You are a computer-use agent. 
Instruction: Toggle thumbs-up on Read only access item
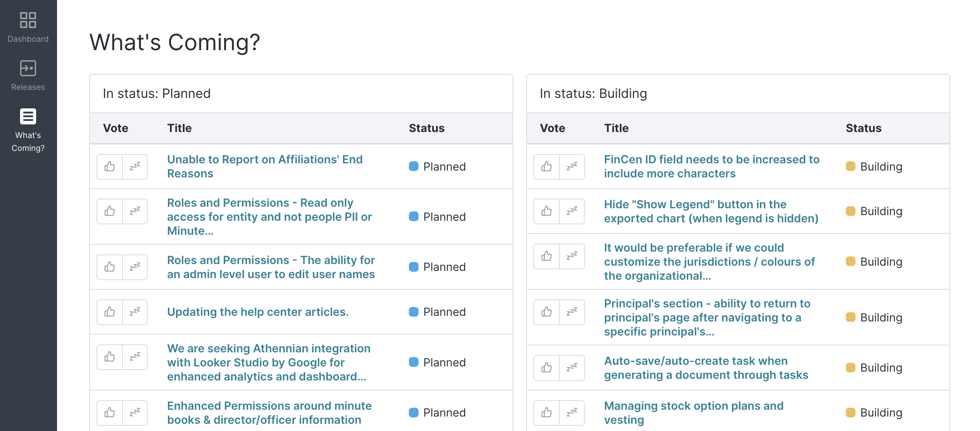pos(110,211)
